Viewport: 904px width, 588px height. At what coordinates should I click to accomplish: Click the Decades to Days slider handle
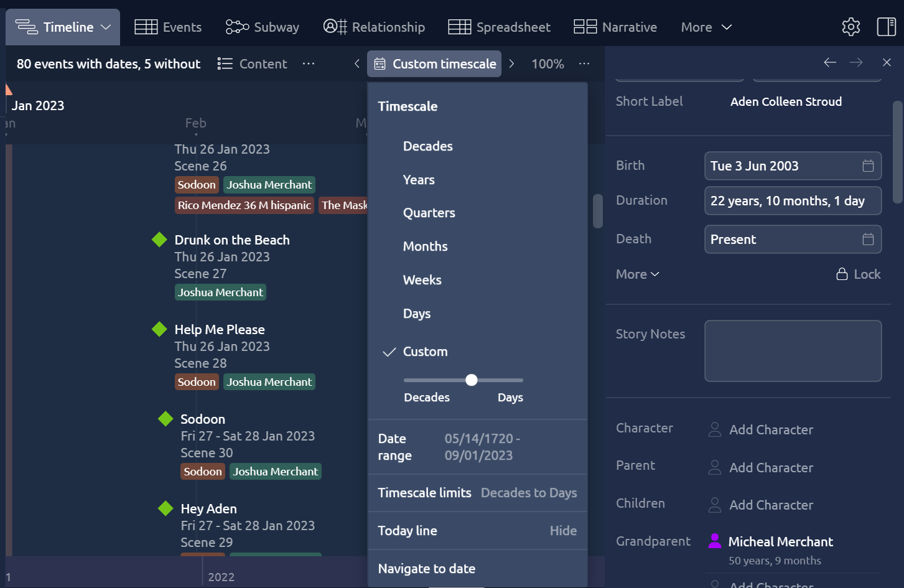[472, 380]
